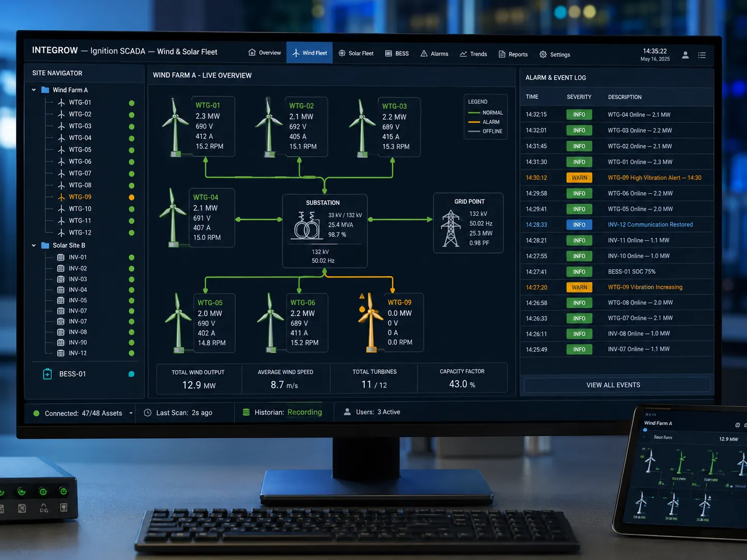This screenshot has height=560, width=747.
Task: Select BESS-01 in the navigator
Action: 72,374
